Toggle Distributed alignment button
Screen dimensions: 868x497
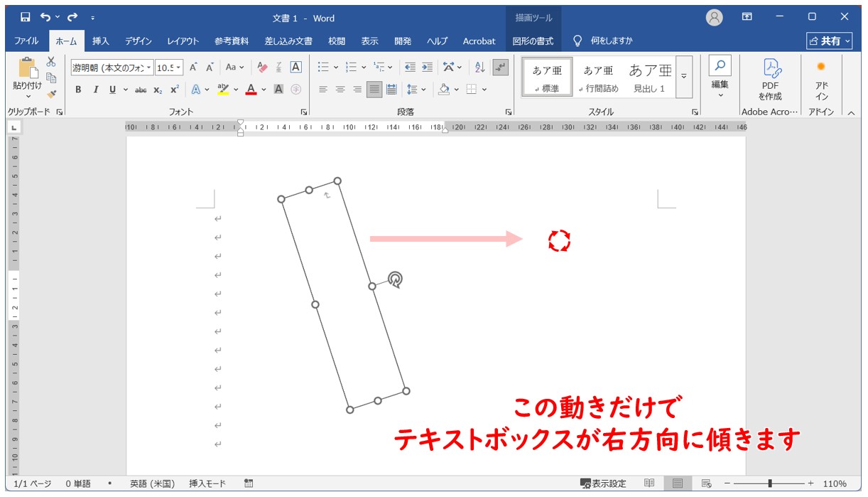(391, 90)
